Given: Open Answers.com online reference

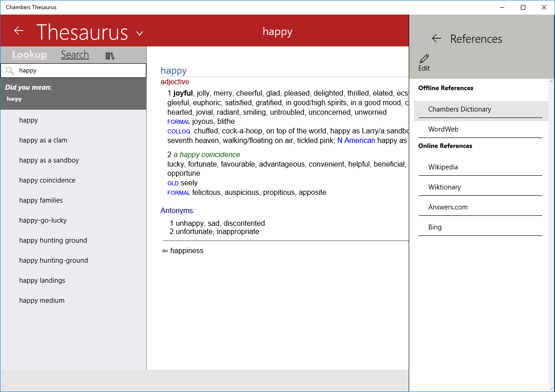Looking at the screenshot, I should [x=447, y=207].
